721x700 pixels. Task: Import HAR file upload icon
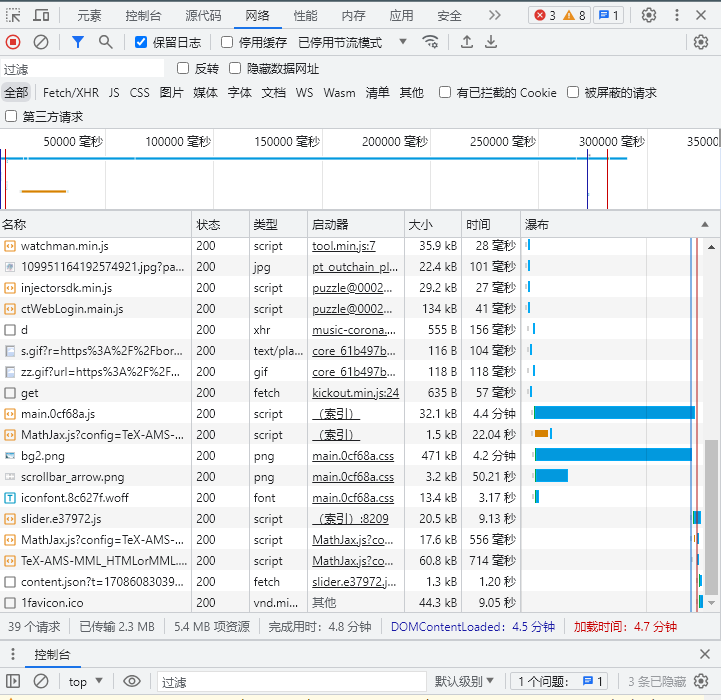tap(467, 42)
